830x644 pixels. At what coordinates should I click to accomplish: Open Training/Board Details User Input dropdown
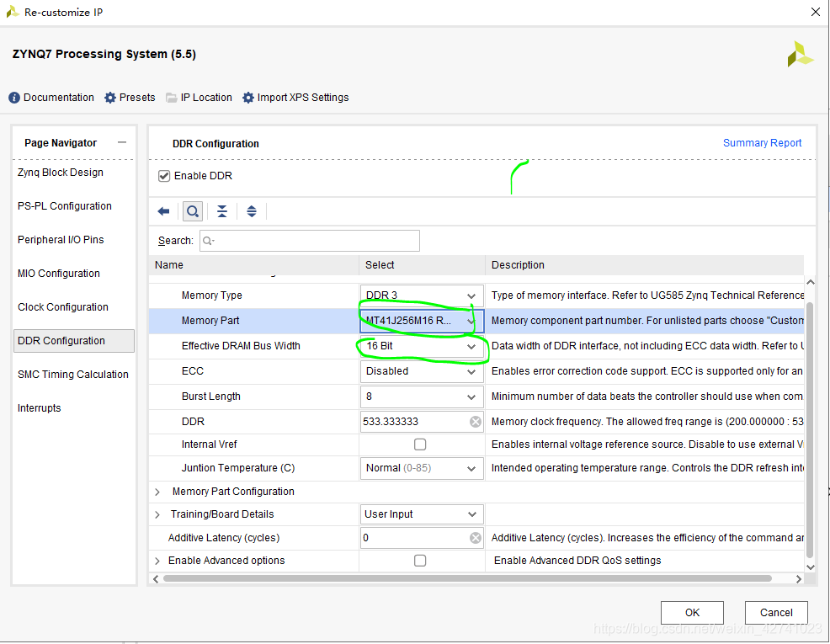tap(422, 514)
